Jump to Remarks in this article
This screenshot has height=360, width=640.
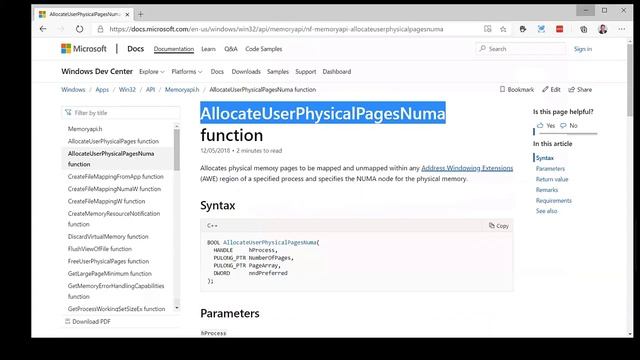(547, 190)
